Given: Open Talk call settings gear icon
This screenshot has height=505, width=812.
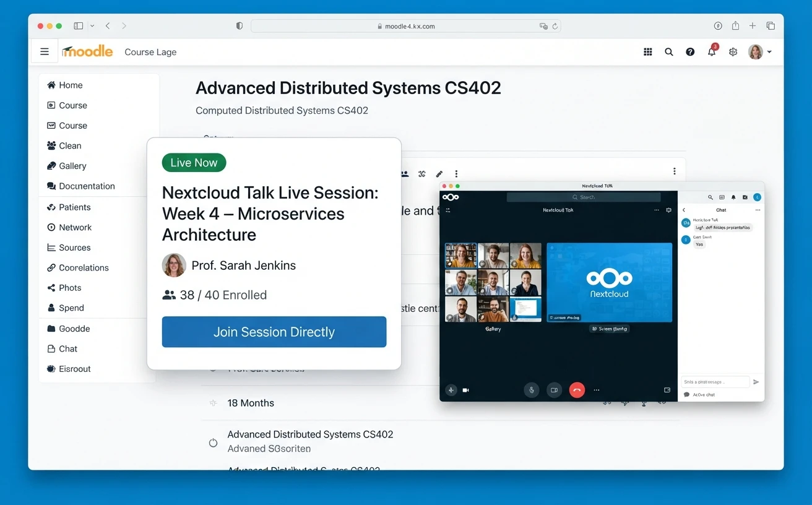Looking at the screenshot, I should pos(669,210).
